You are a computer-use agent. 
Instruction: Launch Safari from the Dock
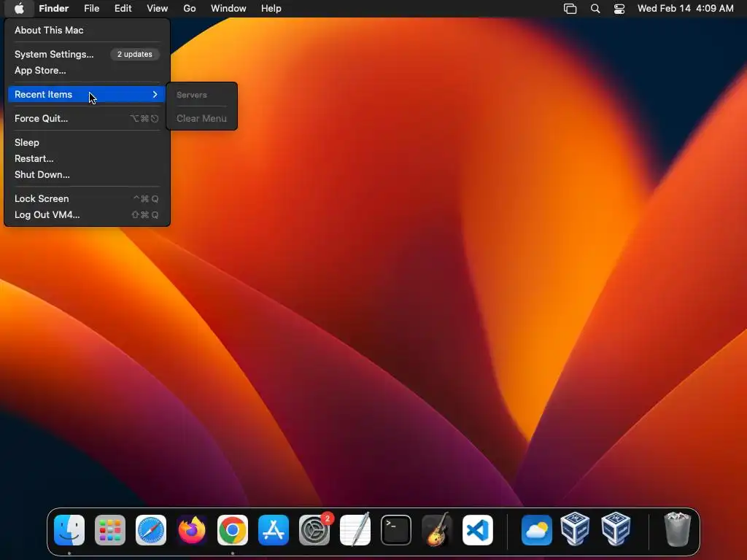click(151, 530)
